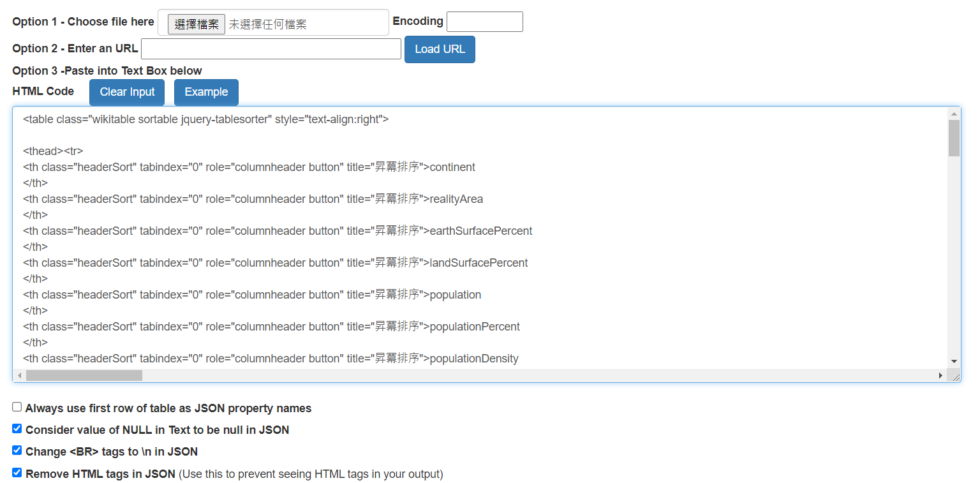Click the up arrow of the vertical scrollbar
The height and width of the screenshot is (483, 980).
(x=954, y=114)
